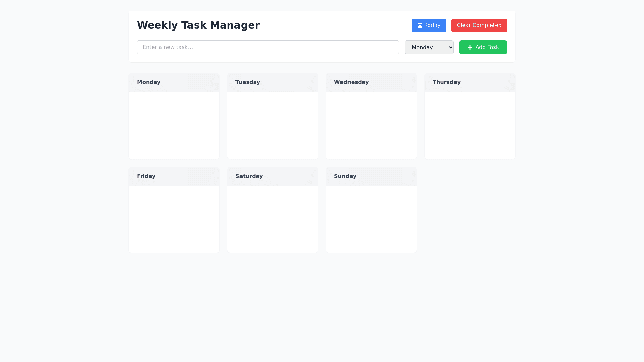
Task: Click the plus icon on Add Task
Action: [x=470, y=47]
